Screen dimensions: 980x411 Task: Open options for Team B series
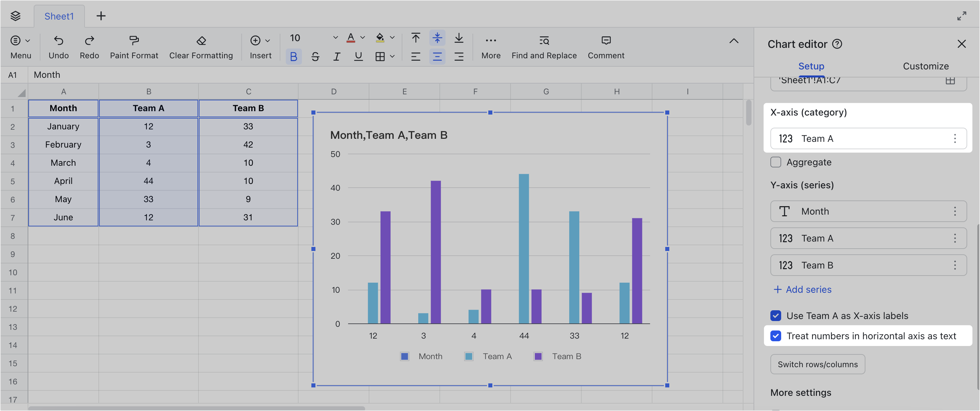(x=955, y=265)
